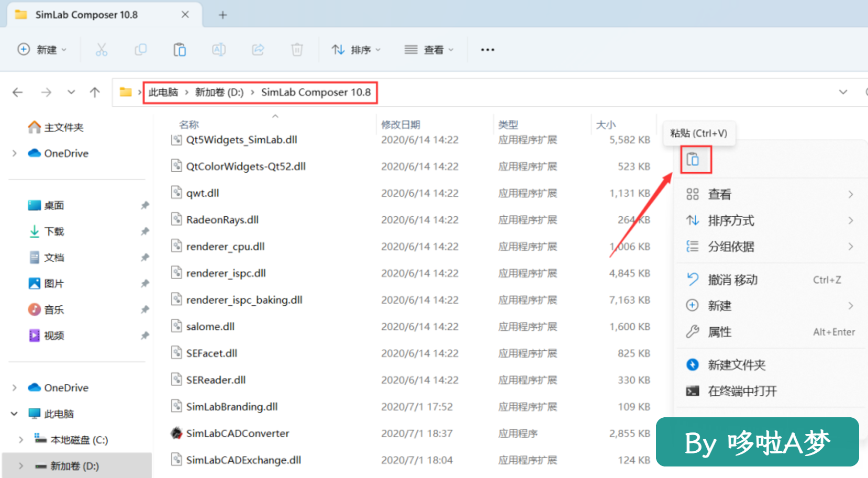Open 视频 in the sidebar

coord(46,336)
